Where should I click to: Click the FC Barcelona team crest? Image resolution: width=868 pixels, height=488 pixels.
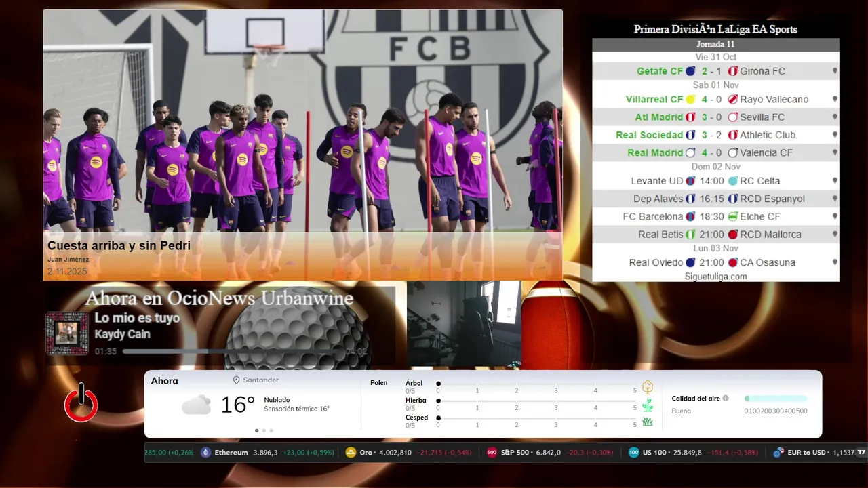(690, 217)
